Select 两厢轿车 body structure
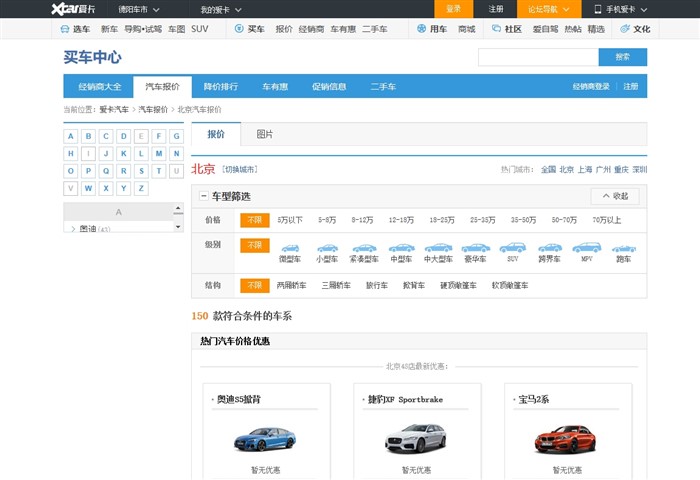 coord(291,285)
